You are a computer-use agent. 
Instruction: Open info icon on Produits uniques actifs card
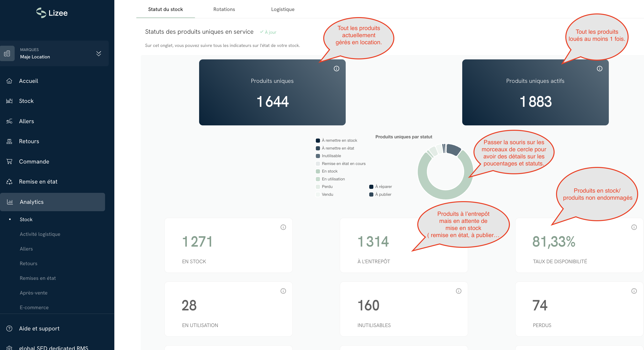click(599, 68)
